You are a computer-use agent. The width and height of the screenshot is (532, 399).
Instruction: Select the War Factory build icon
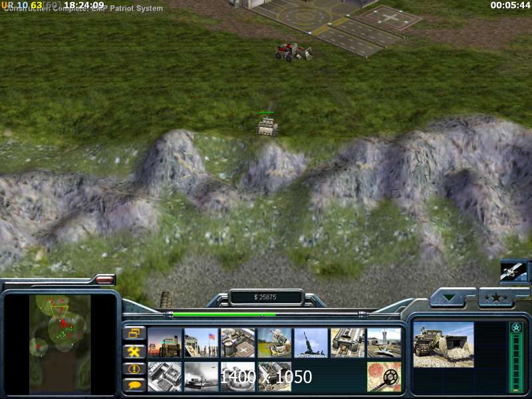coord(348,342)
